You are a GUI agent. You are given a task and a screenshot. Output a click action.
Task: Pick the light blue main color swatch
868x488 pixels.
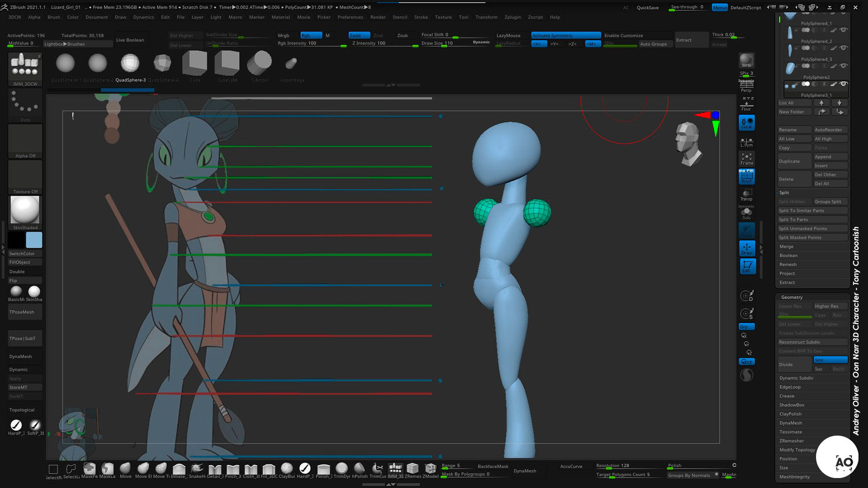click(x=34, y=240)
